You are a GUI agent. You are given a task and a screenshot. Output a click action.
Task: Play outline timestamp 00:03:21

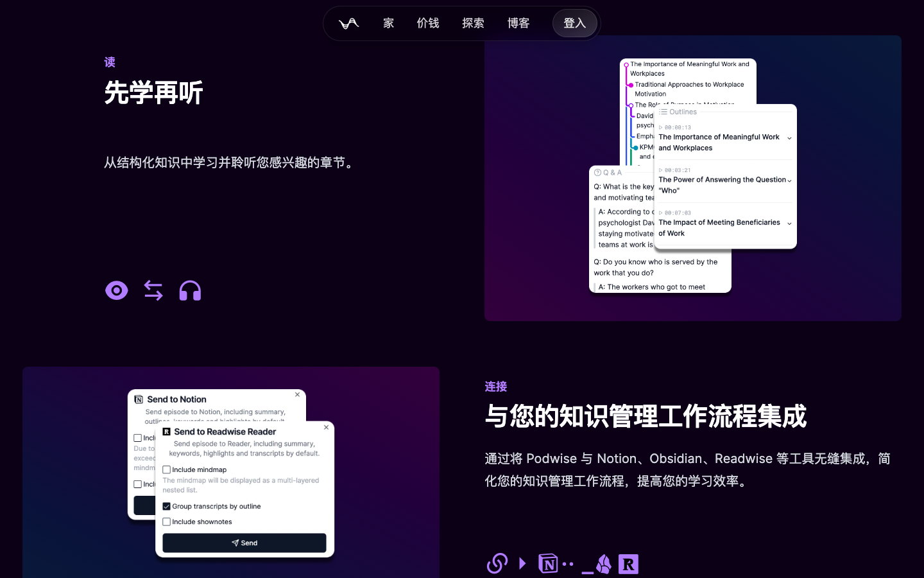point(675,170)
